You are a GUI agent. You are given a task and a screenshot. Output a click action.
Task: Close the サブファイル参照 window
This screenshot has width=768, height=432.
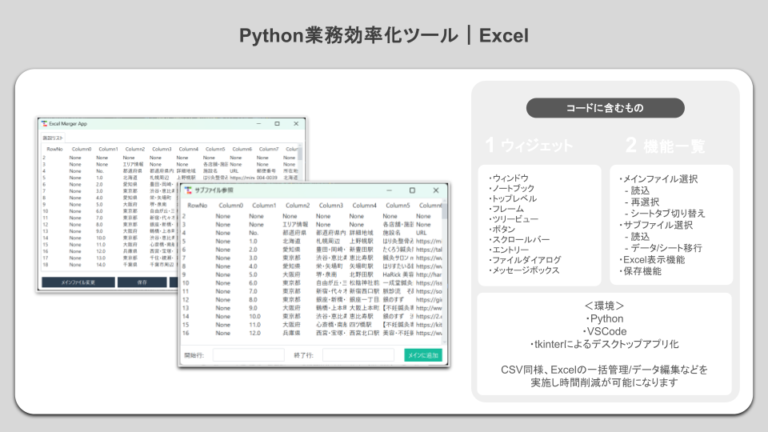pos(436,189)
